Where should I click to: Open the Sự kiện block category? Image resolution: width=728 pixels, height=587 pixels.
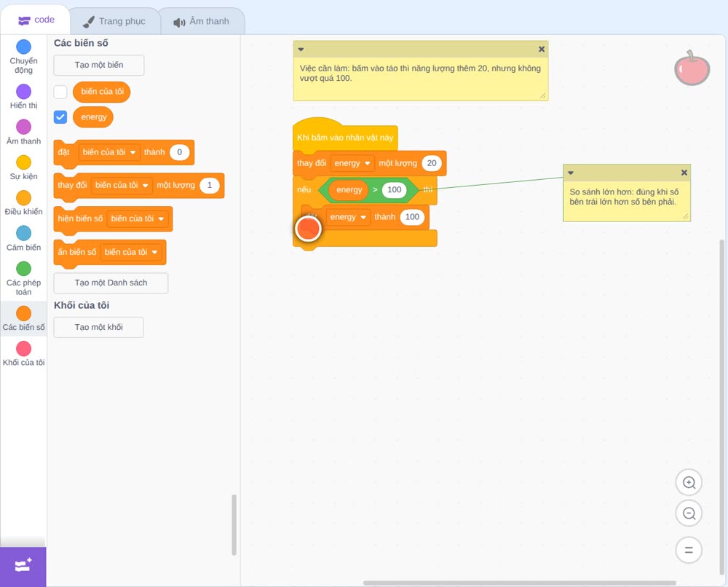click(24, 168)
